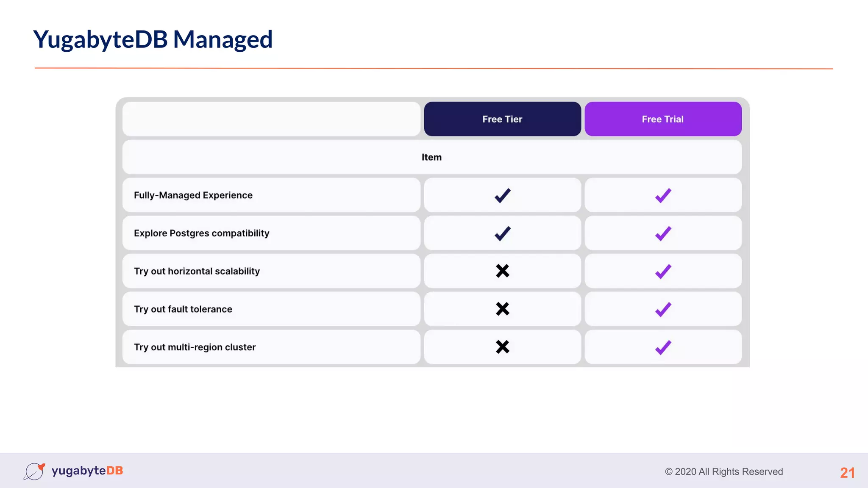The height and width of the screenshot is (488, 868).
Task: Select the Free Tier column header
Action: coord(502,119)
